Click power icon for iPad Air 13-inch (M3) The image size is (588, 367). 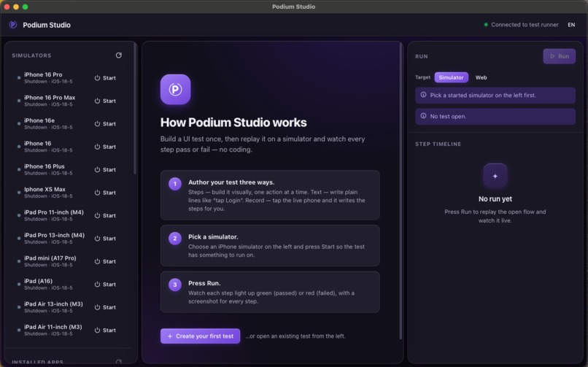[x=97, y=307]
